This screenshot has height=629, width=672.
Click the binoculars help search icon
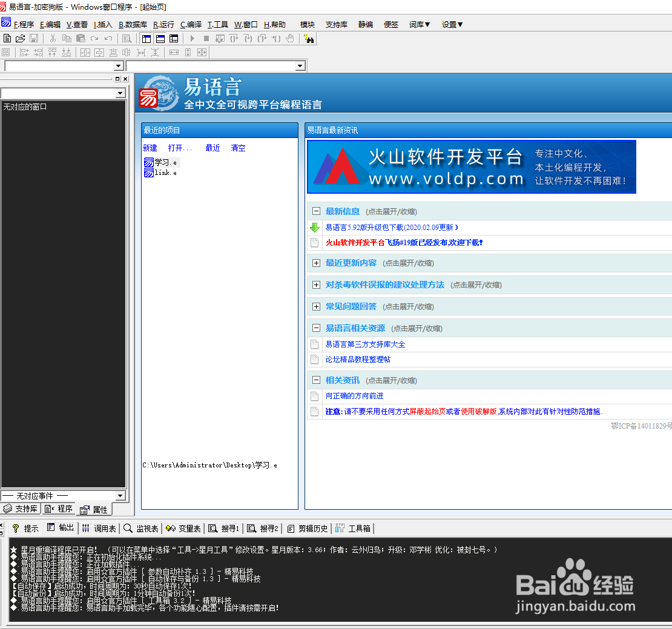309,39
